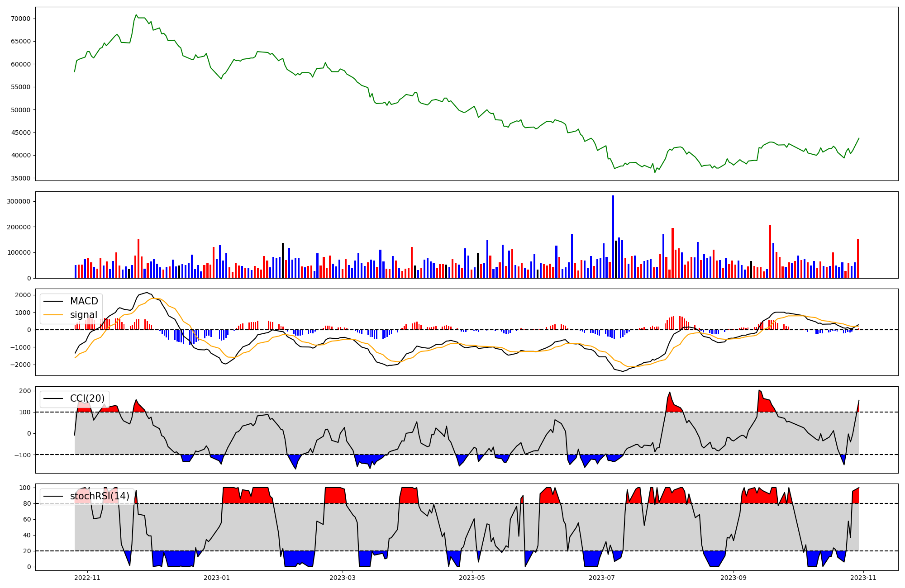Click the MACD legend label

point(84,301)
